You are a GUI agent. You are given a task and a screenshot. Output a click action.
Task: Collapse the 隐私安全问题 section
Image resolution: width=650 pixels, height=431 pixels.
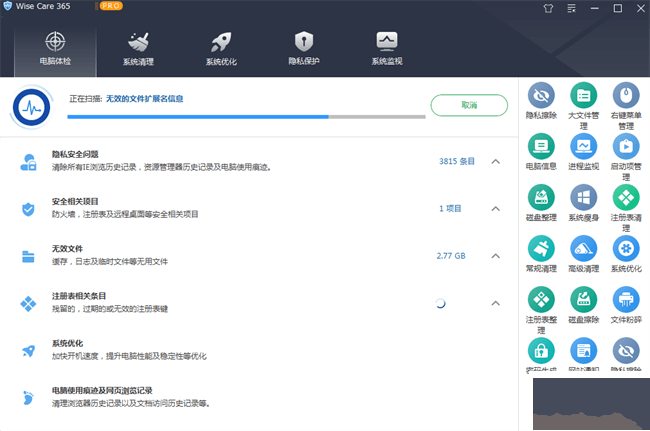[495, 161]
